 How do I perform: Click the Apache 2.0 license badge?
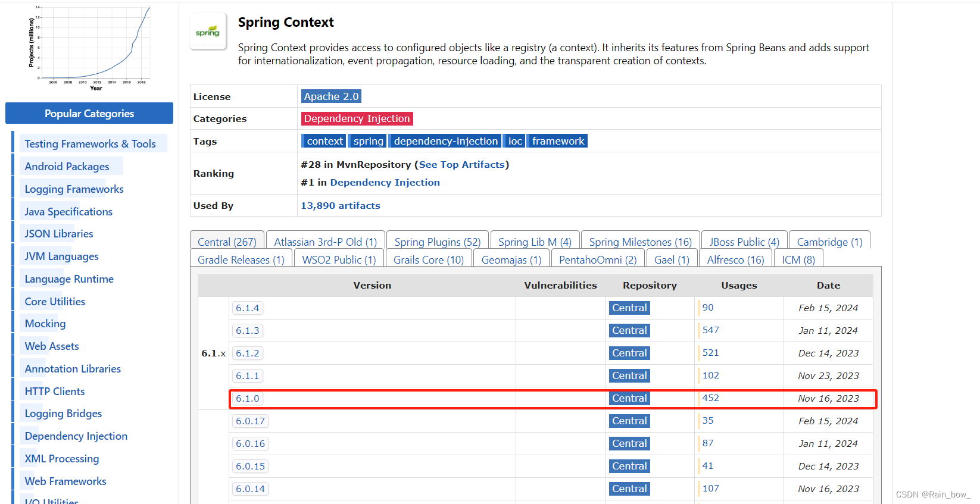(x=331, y=96)
